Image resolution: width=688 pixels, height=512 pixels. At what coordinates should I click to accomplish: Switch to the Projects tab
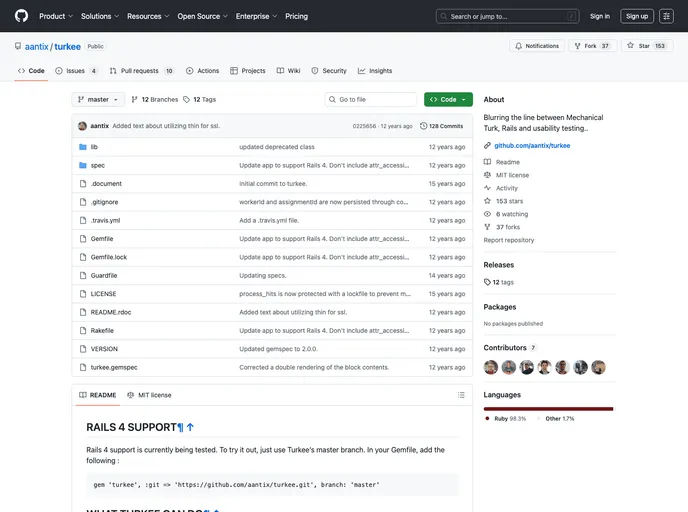point(248,71)
